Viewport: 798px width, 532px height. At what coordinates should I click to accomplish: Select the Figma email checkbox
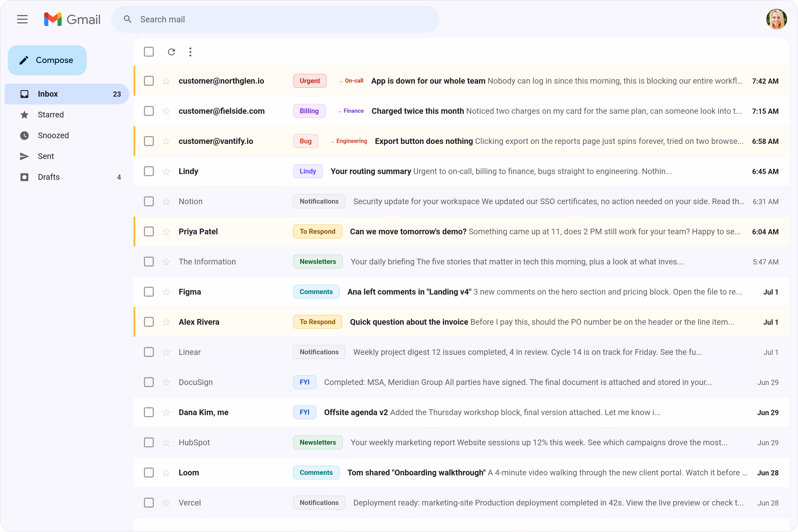(x=149, y=292)
